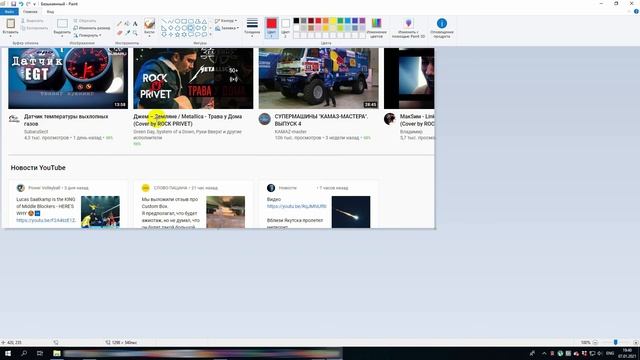
Task: Open Edit colors (Изменение цветов)
Action: pyautogui.click(x=376, y=28)
